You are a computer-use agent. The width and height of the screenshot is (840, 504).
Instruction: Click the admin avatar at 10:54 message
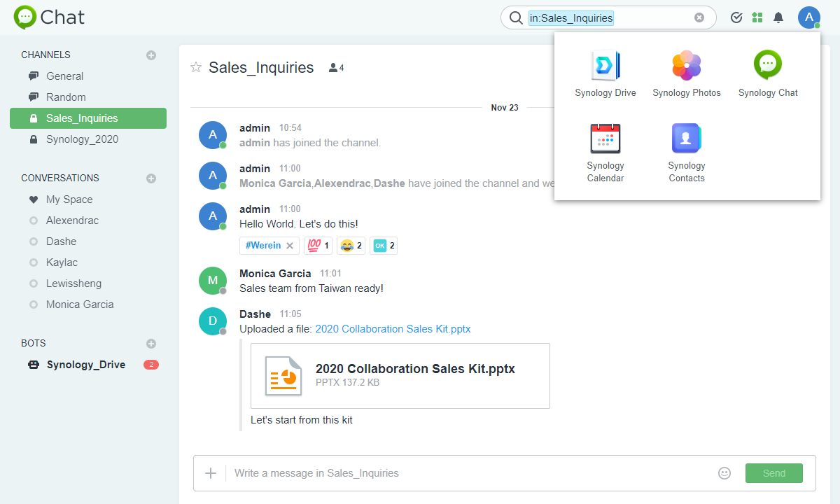point(213,135)
